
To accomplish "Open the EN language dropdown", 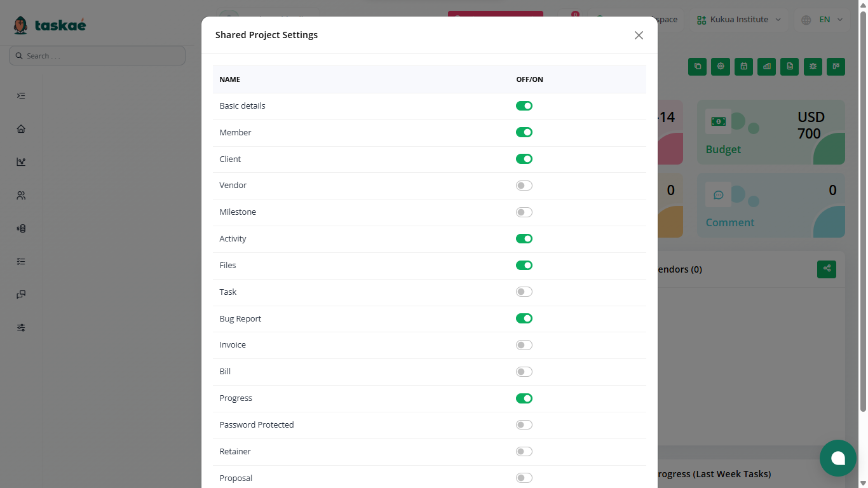I will coord(822,20).
